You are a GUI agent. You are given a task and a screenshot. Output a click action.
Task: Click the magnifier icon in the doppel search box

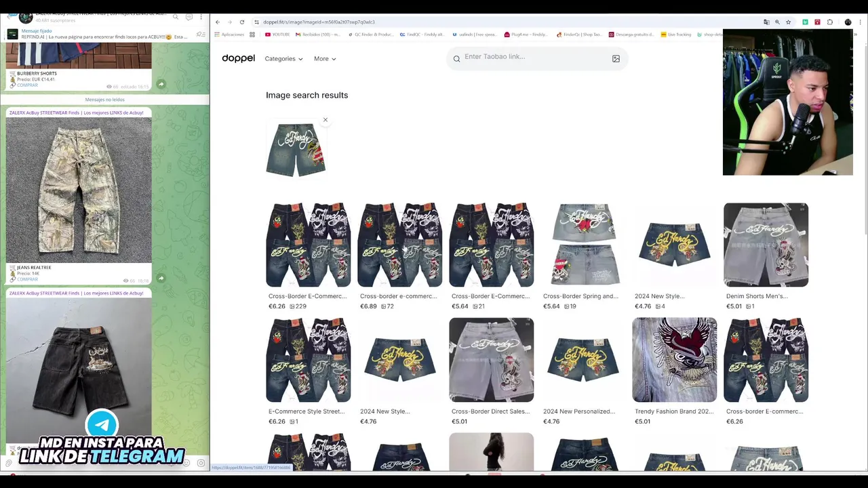(x=456, y=59)
